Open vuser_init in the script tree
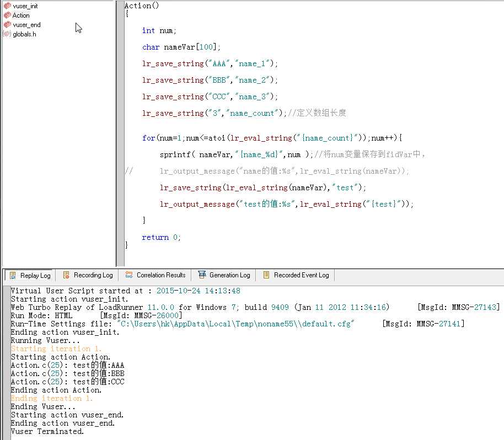Image resolution: width=504 pixels, height=440 pixels. point(25,6)
